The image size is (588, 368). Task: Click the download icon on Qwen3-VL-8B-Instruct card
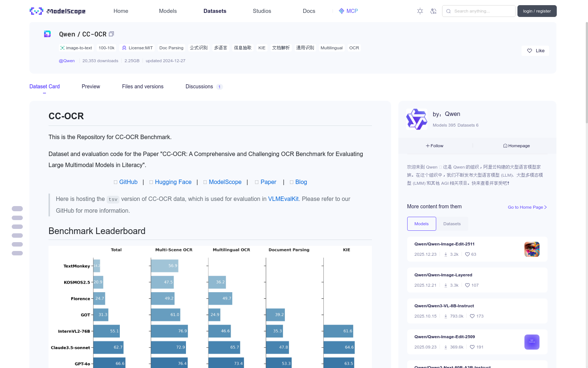pyautogui.click(x=446, y=316)
